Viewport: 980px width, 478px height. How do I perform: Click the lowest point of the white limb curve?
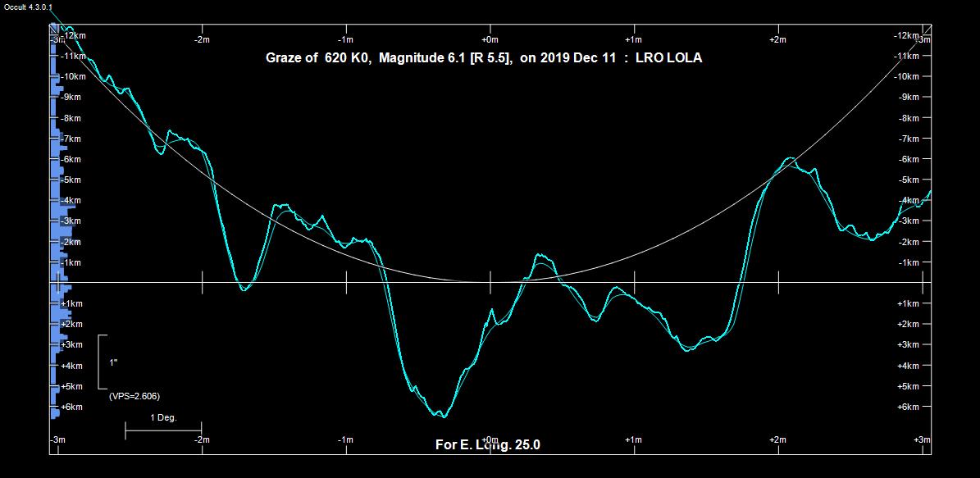490,281
